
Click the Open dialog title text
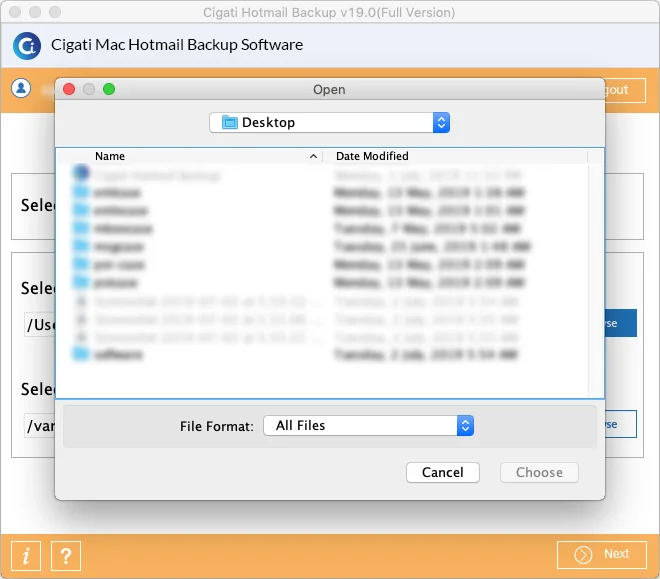(x=329, y=90)
